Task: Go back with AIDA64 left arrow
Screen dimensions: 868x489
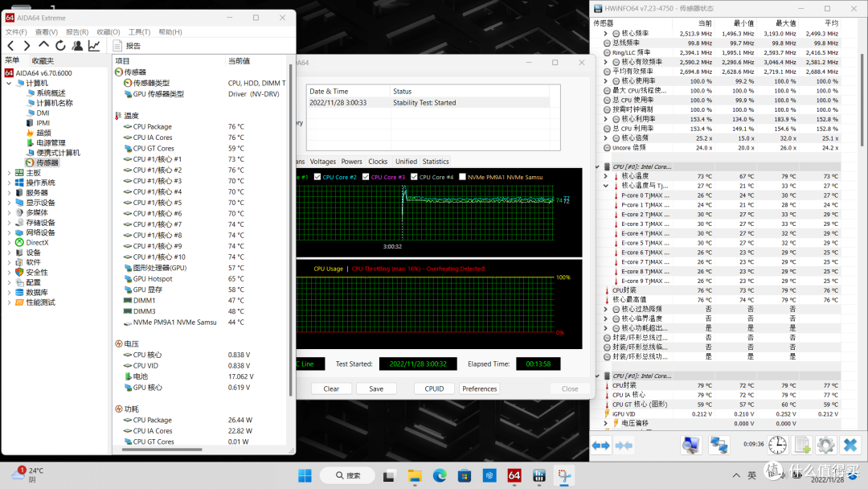Action: click(x=11, y=45)
